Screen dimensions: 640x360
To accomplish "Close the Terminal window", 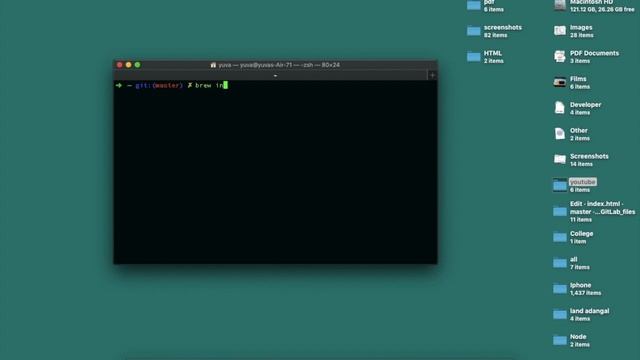I will (x=120, y=65).
